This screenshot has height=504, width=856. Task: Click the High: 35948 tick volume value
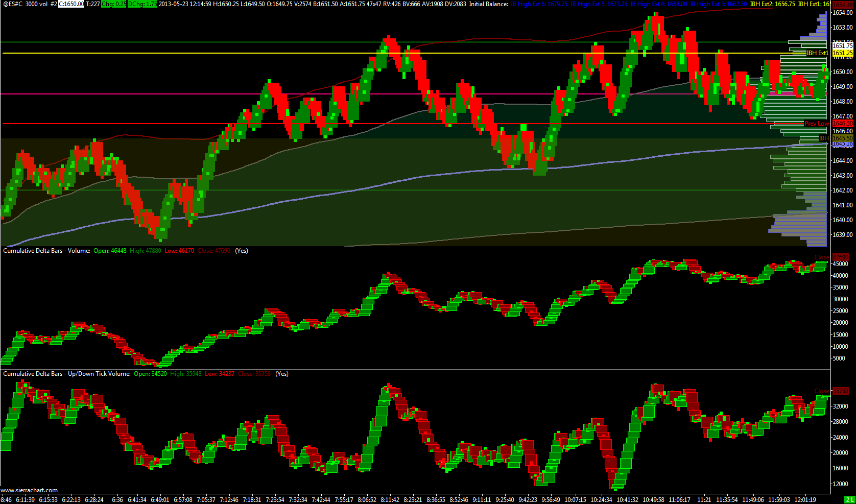(185, 374)
